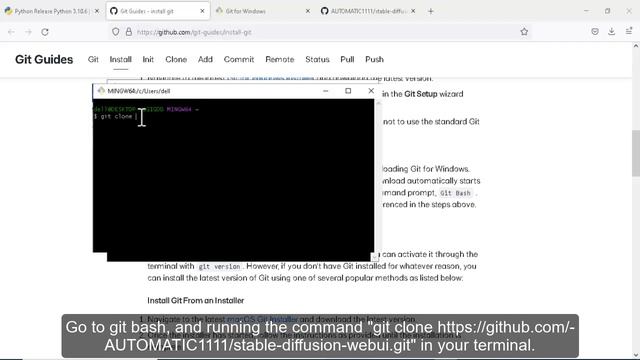640x360 pixels.
Task: Open the Clone guide item
Action: 176,60
